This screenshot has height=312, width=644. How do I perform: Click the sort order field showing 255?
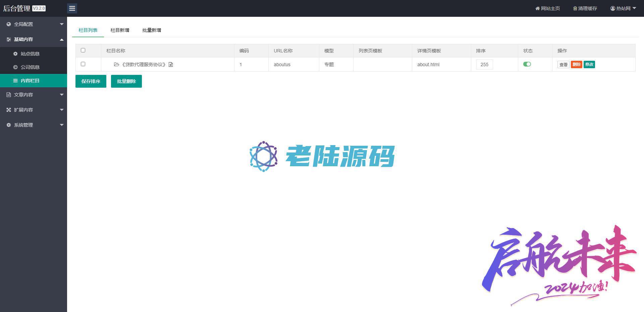[x=484, y=64]
